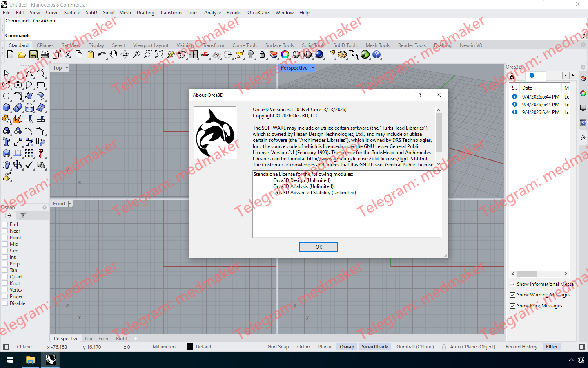The height and width of the screenshot is (368, 588).
Task: Click the dialog help question mark
Action: coord(420,95)
